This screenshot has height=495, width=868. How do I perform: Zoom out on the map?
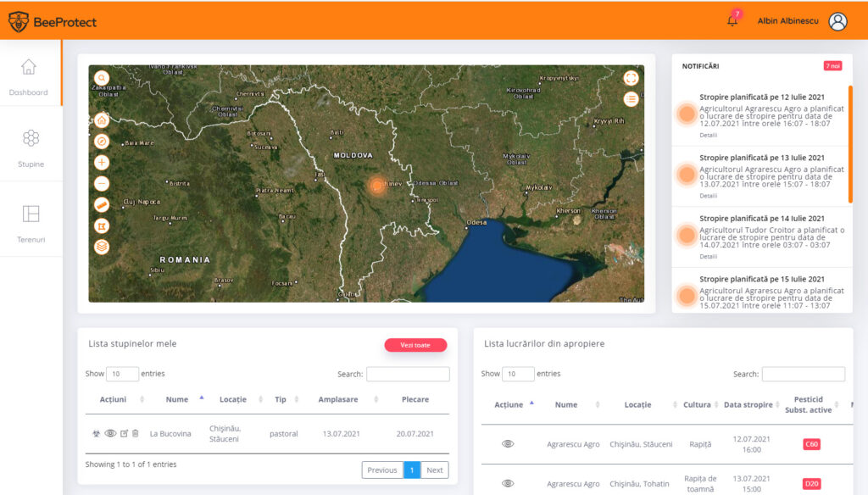pos(102,183)
